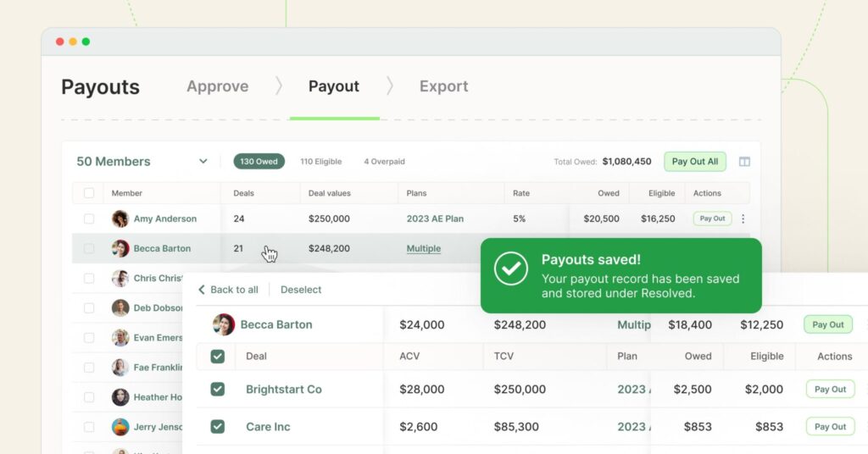Click Chris's avatar photo
This screenshot has width=868, height=454.
click(120, 278)
